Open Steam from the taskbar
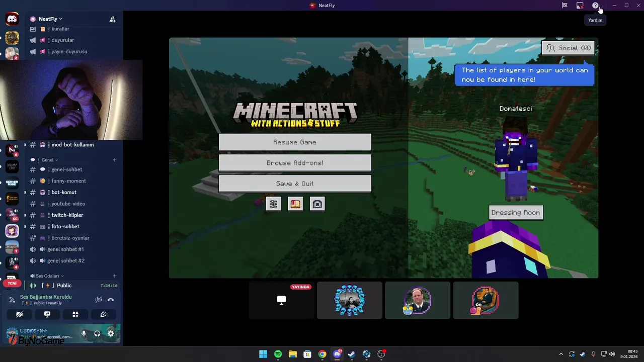644x362 pixels. [352, 354]
